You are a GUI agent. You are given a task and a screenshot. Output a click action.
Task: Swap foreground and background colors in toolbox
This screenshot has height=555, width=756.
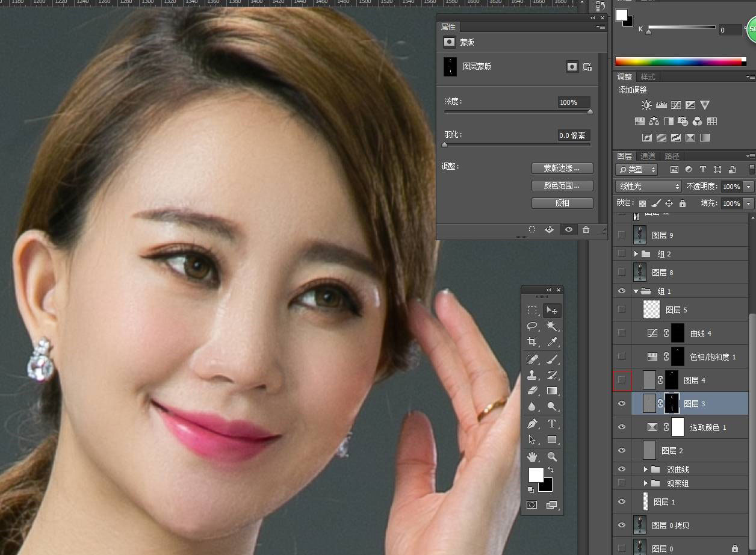tap(550, 470)
